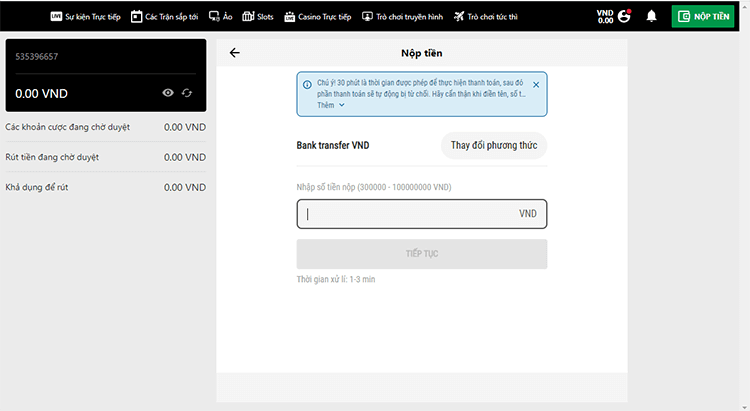Open Trò chơi tức thì menu
750x411 pixels.
tap(485, 17)
